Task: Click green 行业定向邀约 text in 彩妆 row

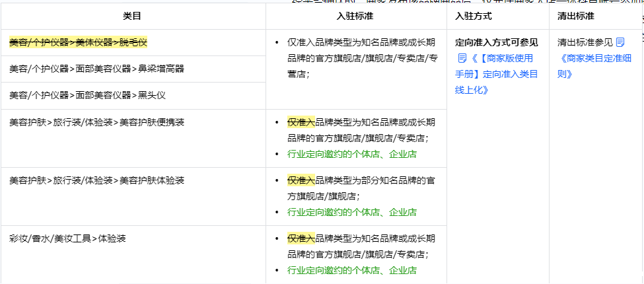Action: pos(352,270)
